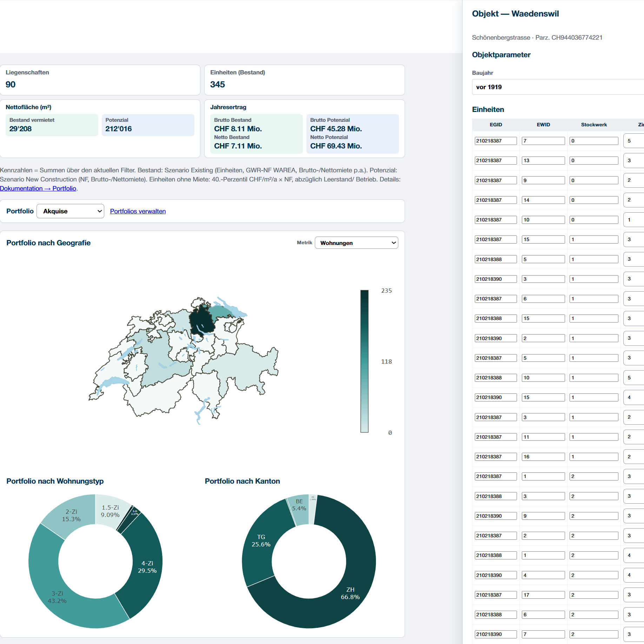Open the Portfolios verwalten link

[x=138, y=211]
